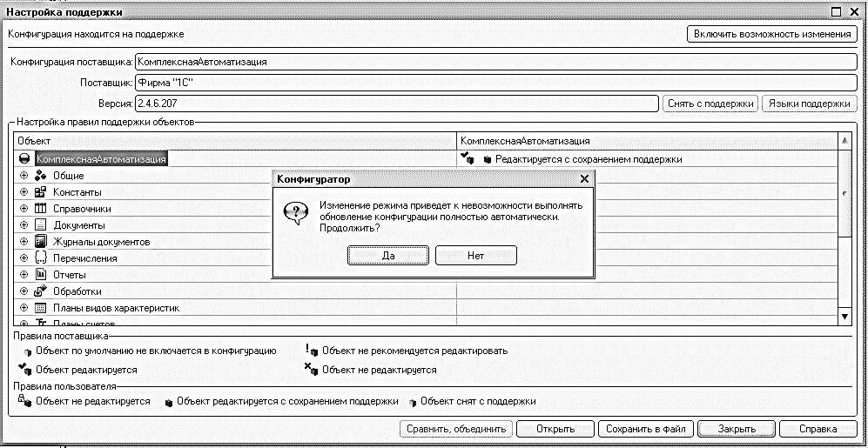
Task: Click the Конфигурация поставщика field
Action: click(495, 62)
